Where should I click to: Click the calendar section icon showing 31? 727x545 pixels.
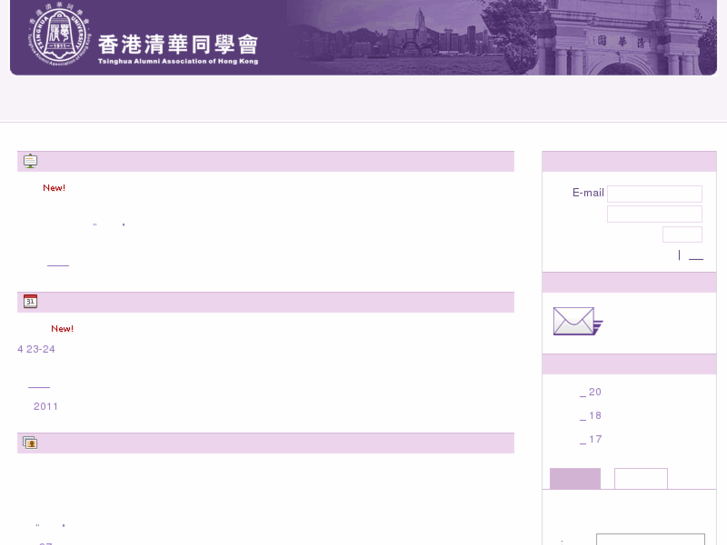30,301
